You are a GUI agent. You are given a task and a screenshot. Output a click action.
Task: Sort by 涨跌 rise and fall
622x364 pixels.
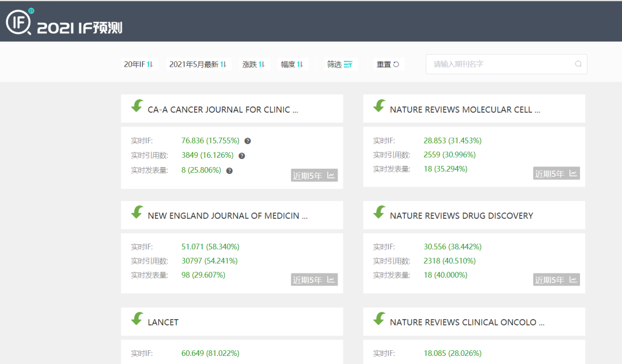(x=253, y=65)
